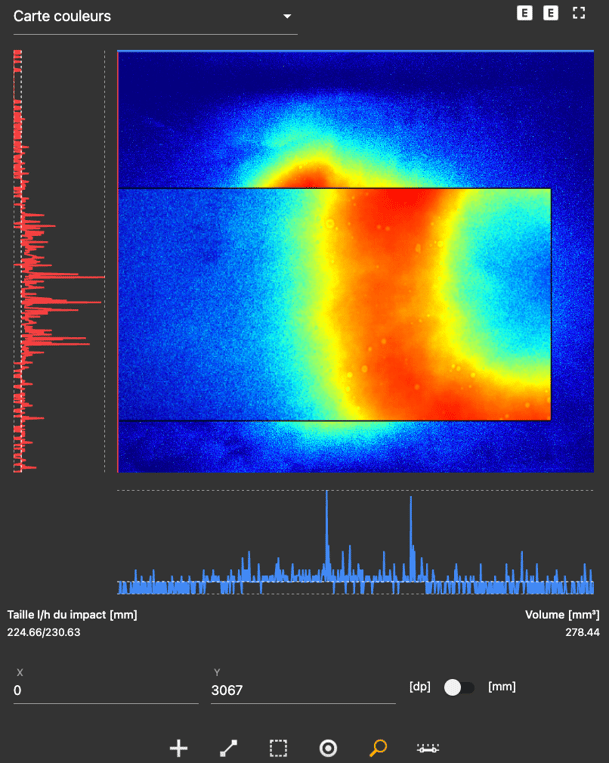
Task: Click the first E export icon
Action: point(524,13)
